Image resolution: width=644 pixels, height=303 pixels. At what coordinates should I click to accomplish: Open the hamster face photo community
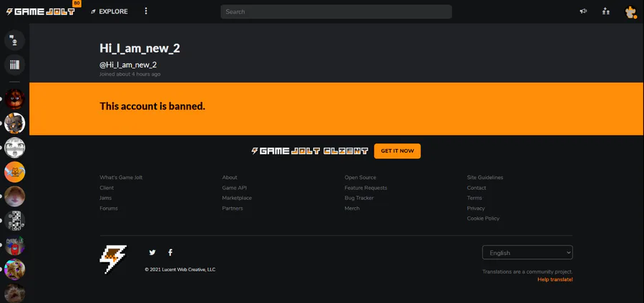(15, 196)
